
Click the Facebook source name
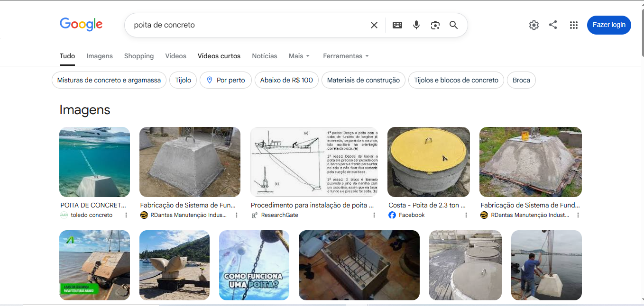pos(412,215)
